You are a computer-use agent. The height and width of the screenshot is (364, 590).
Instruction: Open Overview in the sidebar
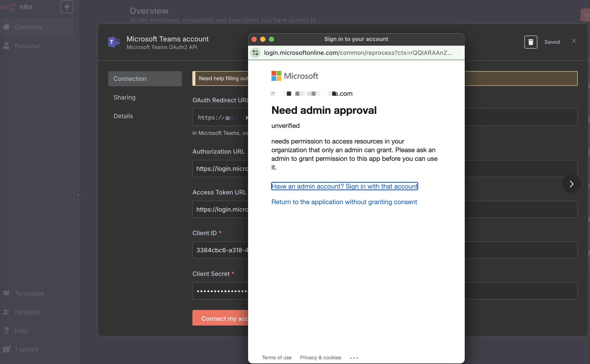(37, 27)
